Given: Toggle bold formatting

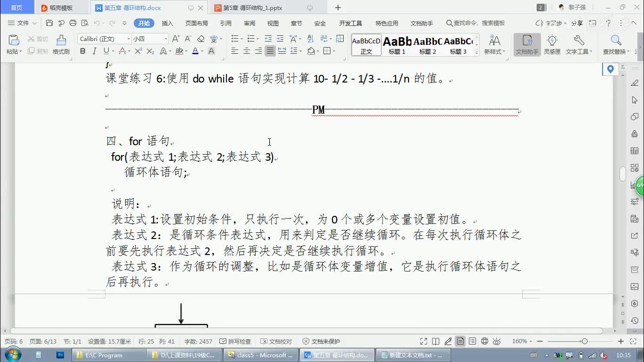Looking at the screenshot, I should click(83, 51).
